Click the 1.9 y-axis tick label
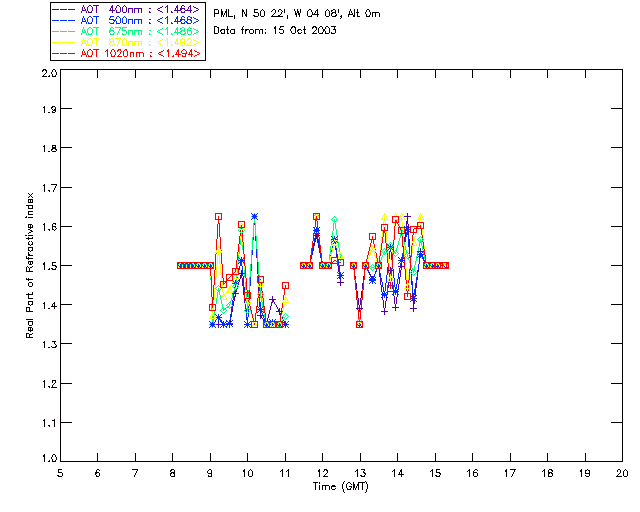The height and width of the screenshot is (512, 640). [49, 109]
